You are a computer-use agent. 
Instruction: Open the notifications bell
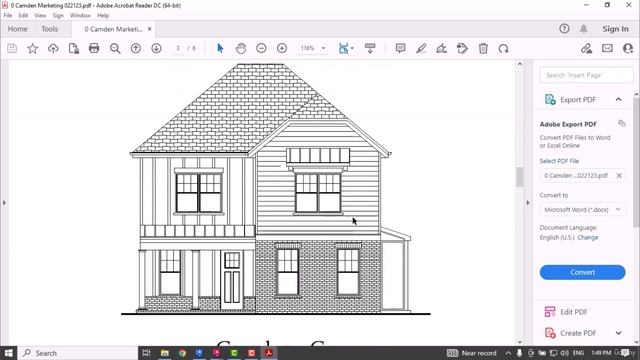(584, 29)
